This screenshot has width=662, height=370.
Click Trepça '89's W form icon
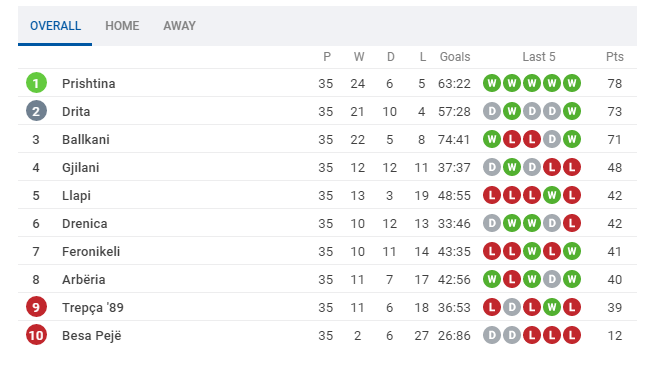click(552, 307)
